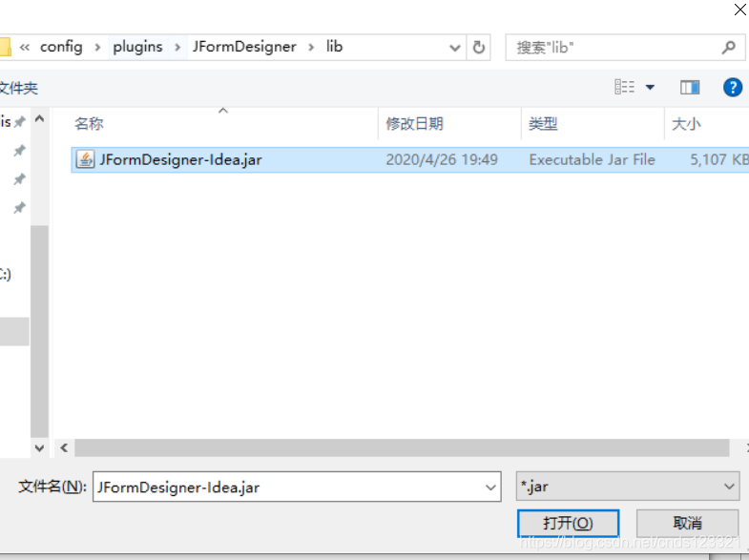This screenshot has width=749, height=560.
Task: Click the Executable Jar File type cell
Action: (592, 159)
